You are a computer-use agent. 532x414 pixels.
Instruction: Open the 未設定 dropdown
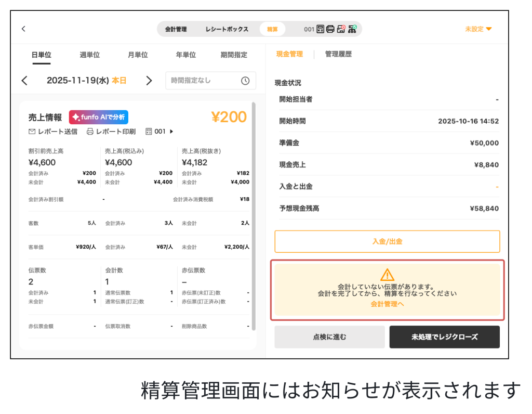(478, 29)
